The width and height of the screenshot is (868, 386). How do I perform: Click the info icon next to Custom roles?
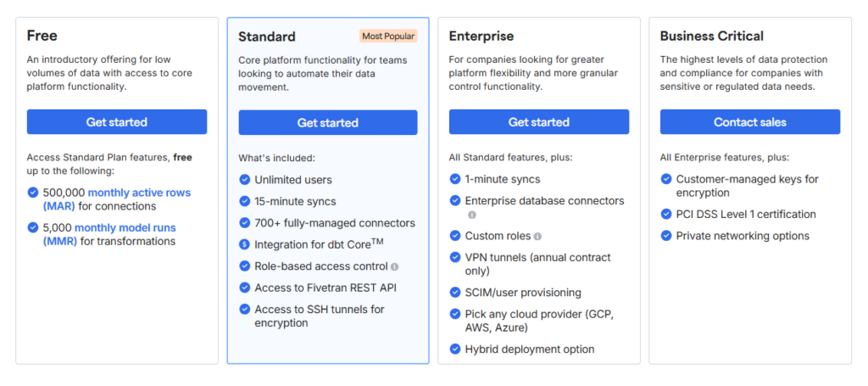[x=537, y=236]
